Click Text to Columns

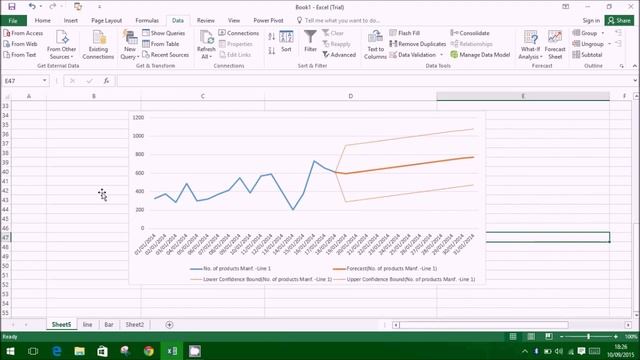(375, 45)
